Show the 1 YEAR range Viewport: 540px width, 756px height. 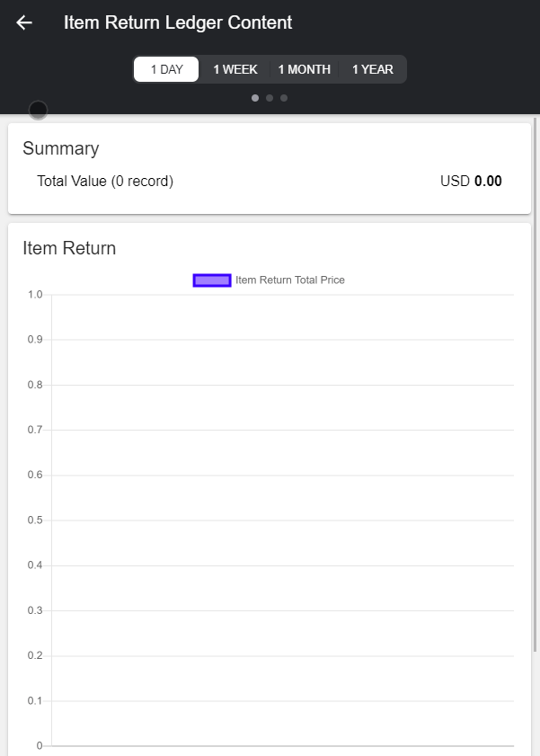tap(372, 69)
